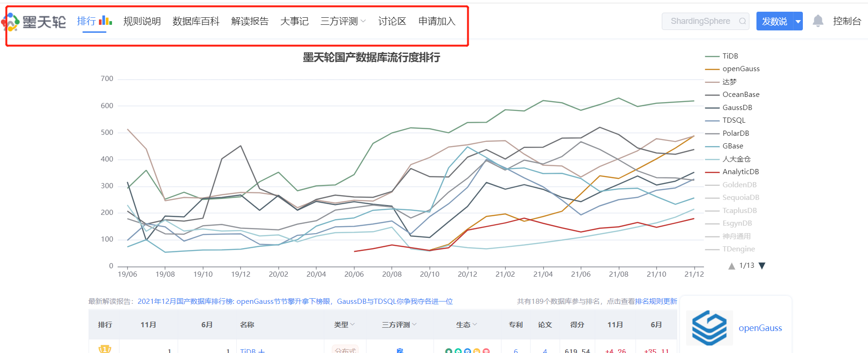Open the notification bell
The height and width of the screenshot is (353, 868).
818,21
